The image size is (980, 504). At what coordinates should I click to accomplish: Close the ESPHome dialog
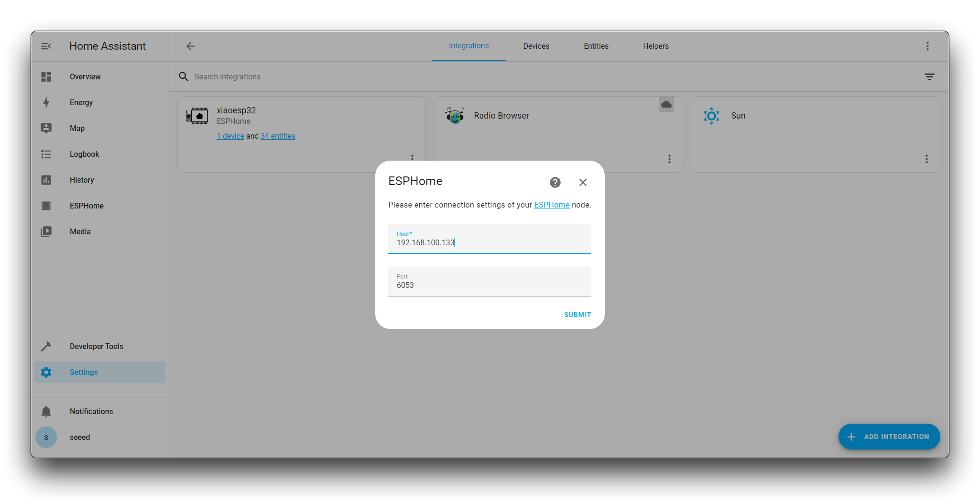click(x=583, y=182)
